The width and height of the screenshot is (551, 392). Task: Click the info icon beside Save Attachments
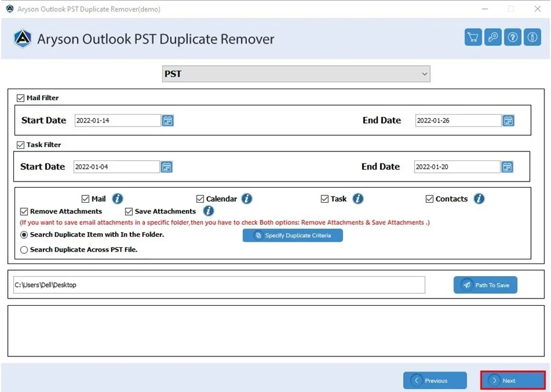(x=208, y=210)
